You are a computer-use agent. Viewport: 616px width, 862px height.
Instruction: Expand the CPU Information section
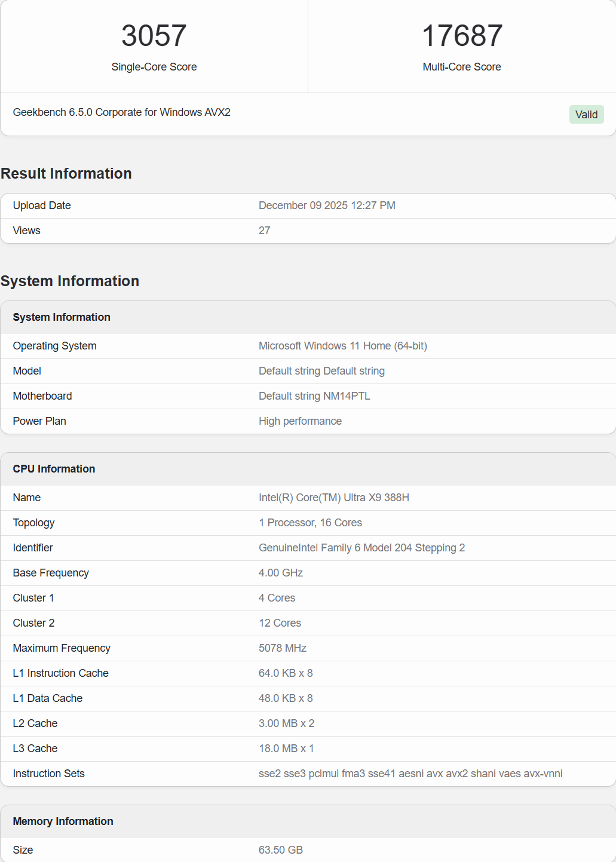[54, 469]
